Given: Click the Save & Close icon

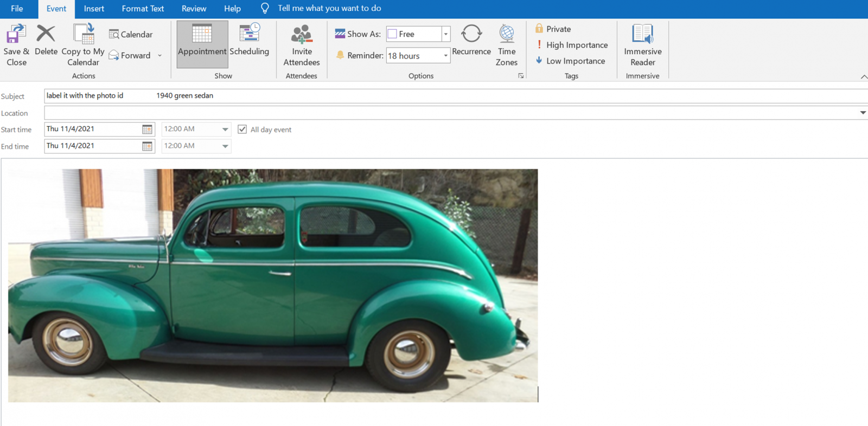Looking at the screenshot, I should tap(16, 34).
